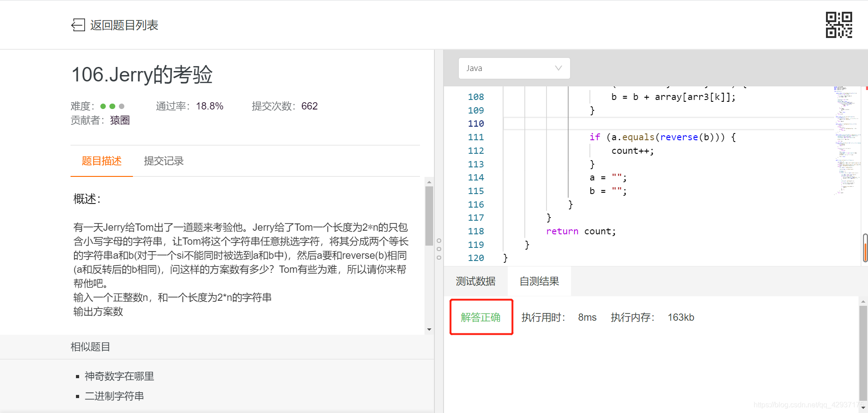The width and height of the screenshot is (868, 413).
Task: Click the difficulty dots indicator
Action: pyautogui.click(x=112, y=106)
